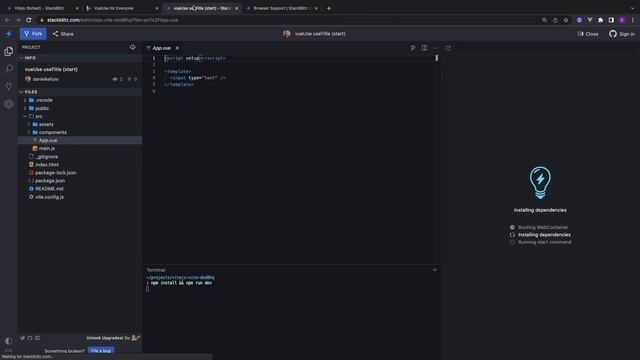Screen dimensions: 640x360
Task: Click the Twitter icon in sidebar footer
Action: coord(22,338)
